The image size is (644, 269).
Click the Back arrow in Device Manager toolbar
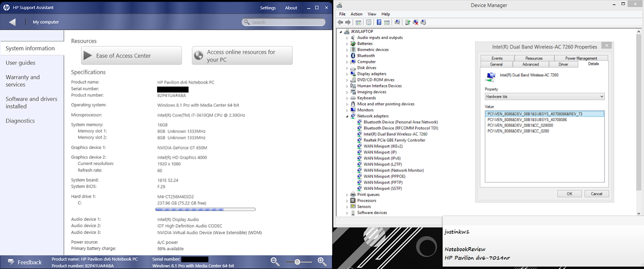(341, 22)
